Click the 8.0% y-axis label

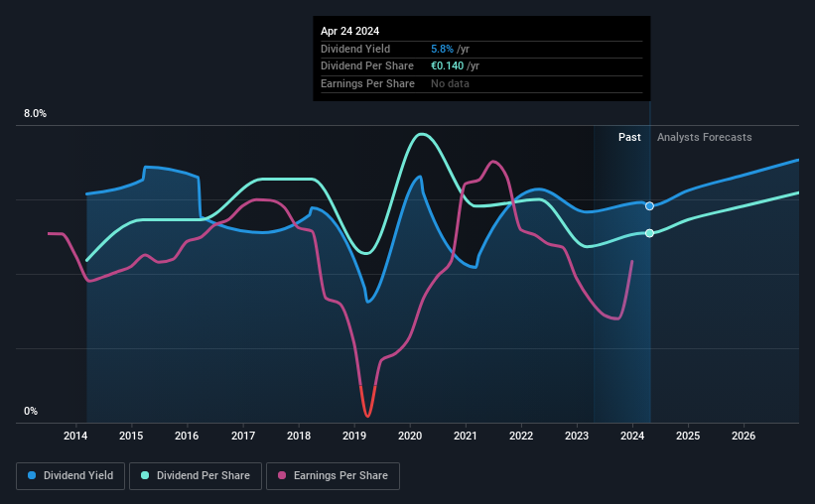click(36, 114)
